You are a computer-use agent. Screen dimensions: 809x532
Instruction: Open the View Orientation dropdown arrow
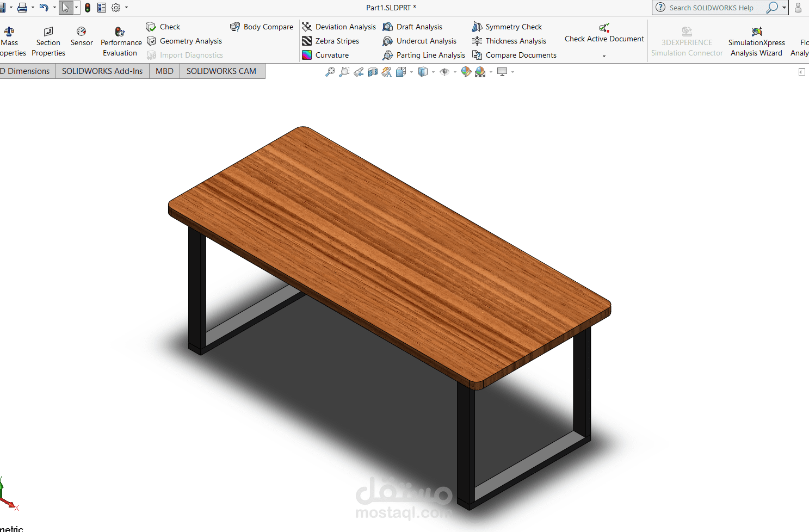tap(411, 72)
